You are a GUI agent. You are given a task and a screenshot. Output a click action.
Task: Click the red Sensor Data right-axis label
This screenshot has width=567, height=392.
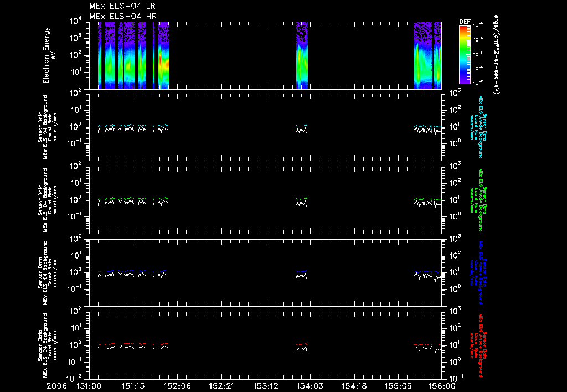(478, 345)
